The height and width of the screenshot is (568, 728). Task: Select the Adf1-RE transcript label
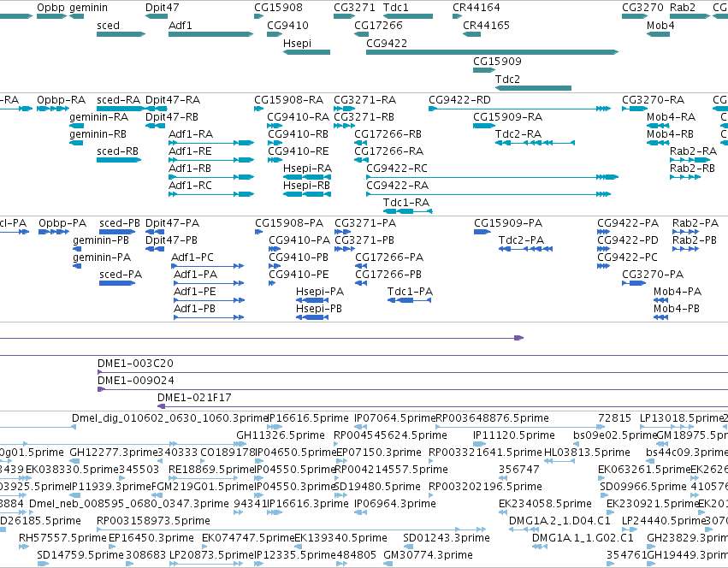pyautogui.click(x=190, y=151)
